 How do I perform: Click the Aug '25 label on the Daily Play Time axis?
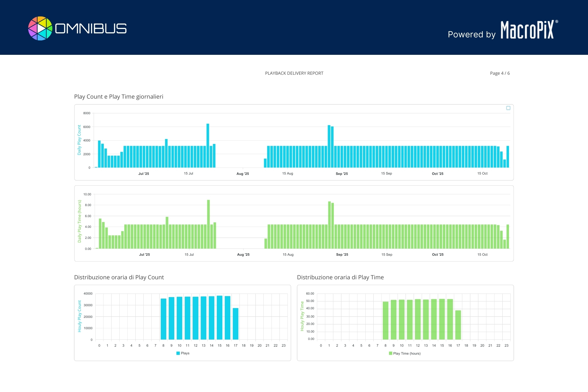click(x=243, y=254)
